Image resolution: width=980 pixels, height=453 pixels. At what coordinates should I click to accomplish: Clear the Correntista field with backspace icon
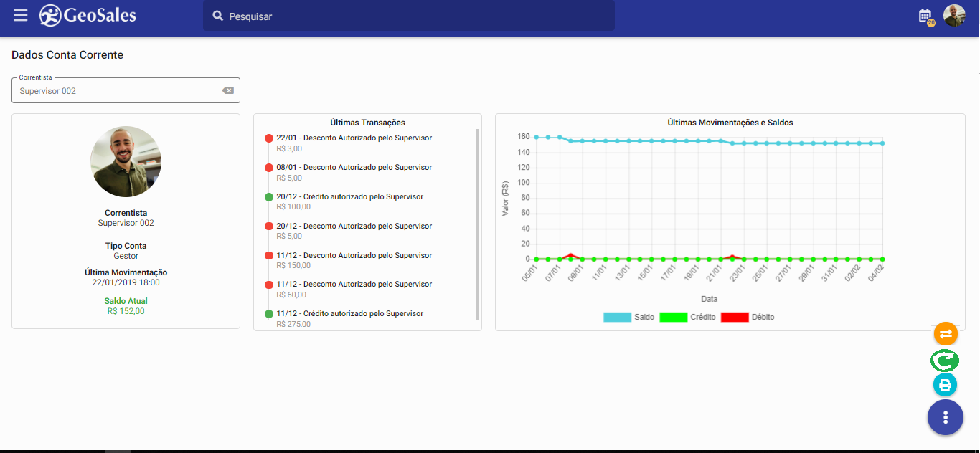pos(227,90)
